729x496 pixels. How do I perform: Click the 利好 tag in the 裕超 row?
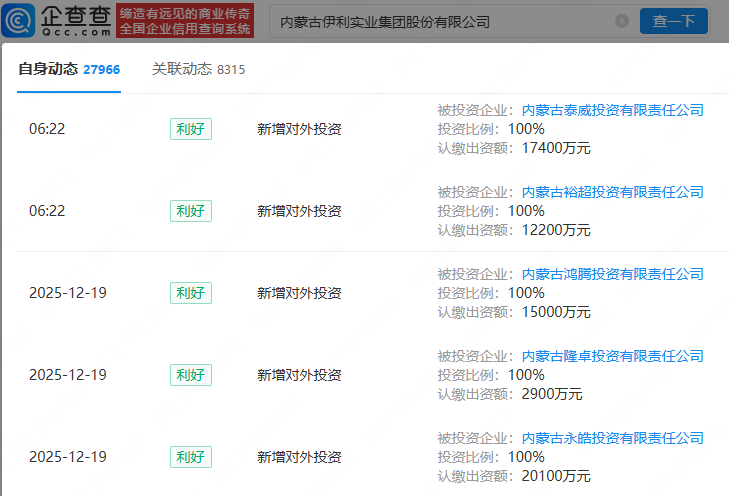click(190, 211)
